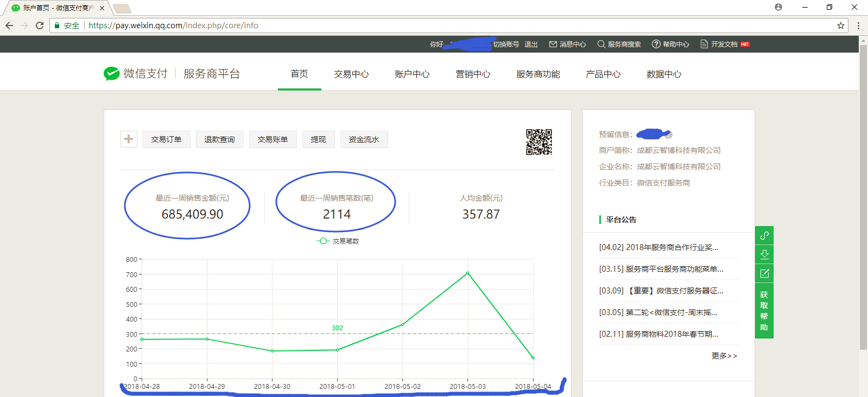Open the [03.09] 微信支付服务器证 announcement
The height and width of the screenshot is (397, 868).
[661, 291]
